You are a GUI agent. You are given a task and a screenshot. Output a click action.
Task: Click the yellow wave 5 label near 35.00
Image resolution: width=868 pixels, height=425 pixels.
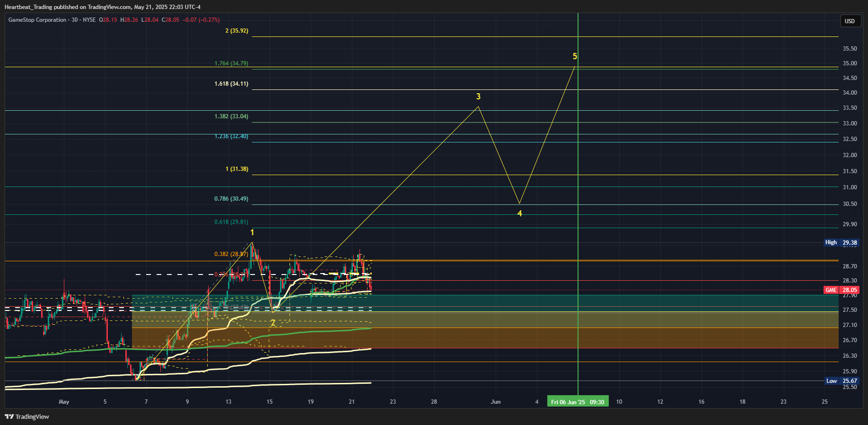point(575,56)
